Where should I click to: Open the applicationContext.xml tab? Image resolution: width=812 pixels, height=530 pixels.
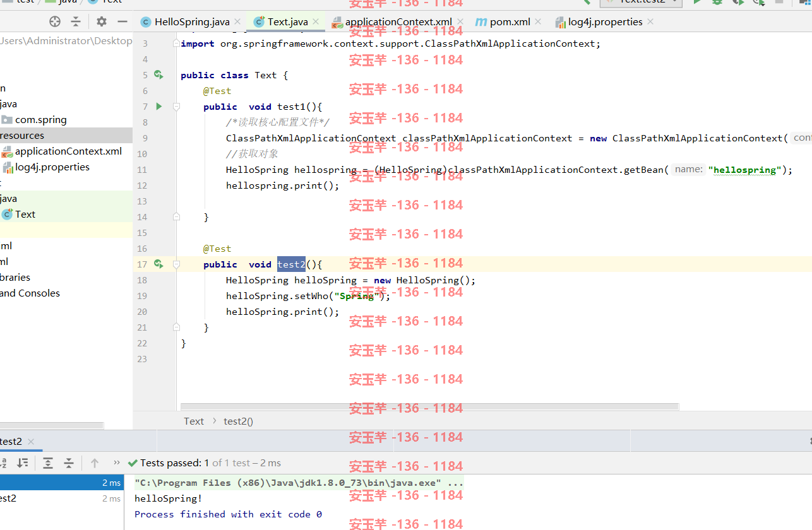click(x=398, y=22)
